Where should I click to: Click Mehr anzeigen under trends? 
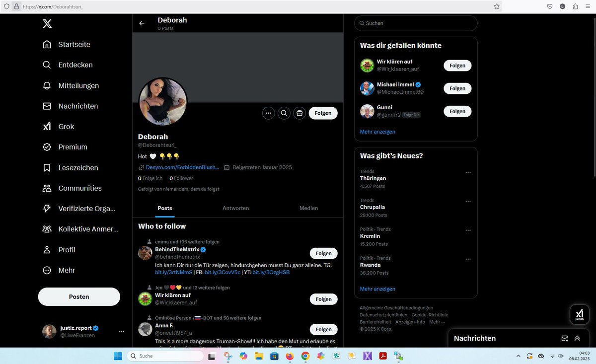[x=377, y=289]
